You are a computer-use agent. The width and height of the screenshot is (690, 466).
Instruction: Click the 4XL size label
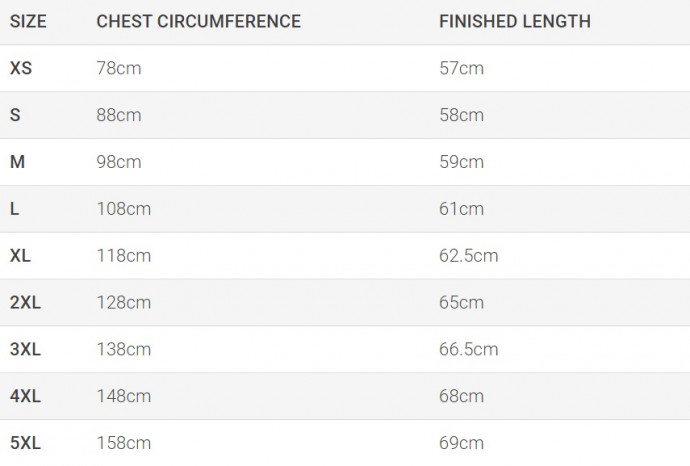click(x=25, y=396)
